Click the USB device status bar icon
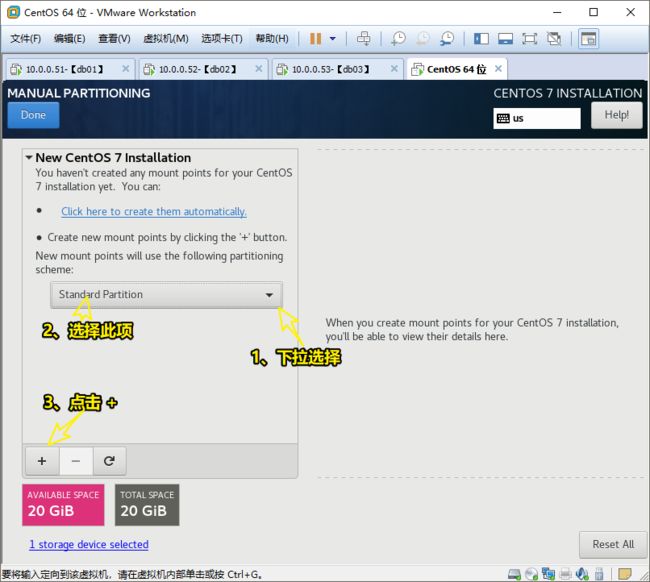The height and width of the screenshot is (582, 650). point(599,574)
